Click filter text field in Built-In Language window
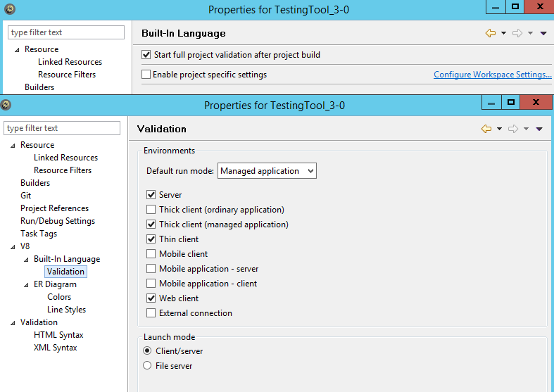The width and height of the screenshot is (554, 392). pyautogui.click(x=66, y=32)
